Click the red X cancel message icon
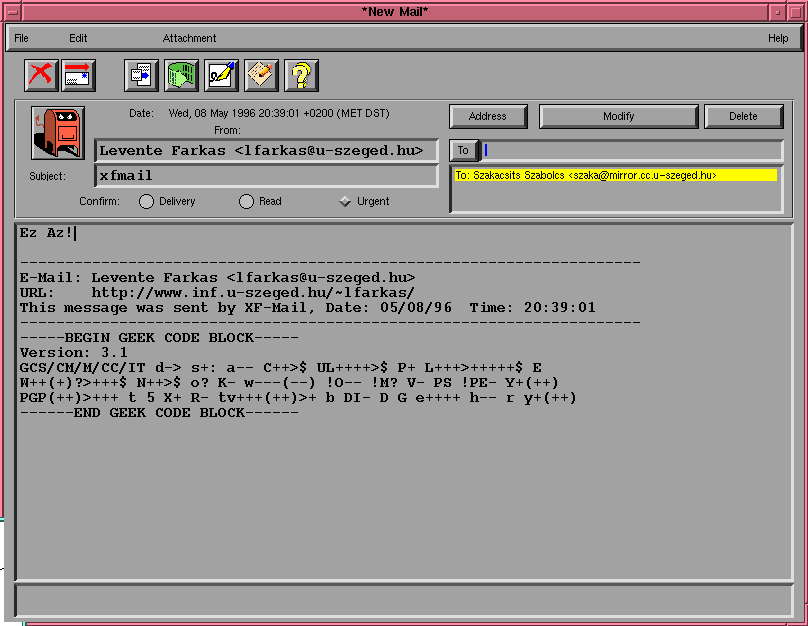Image resolution: width=808 pixels, height=626 pixels. click(41, 75)
